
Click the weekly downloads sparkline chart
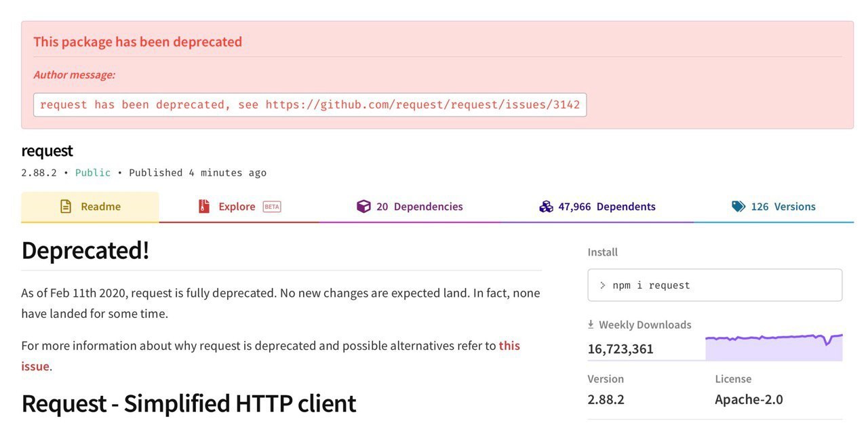click(774, 346)
